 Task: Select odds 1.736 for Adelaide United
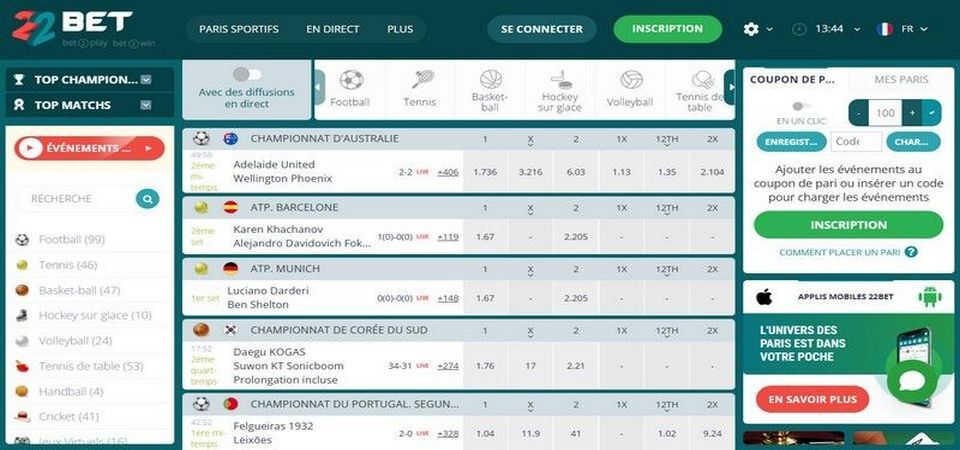pyautogui.click(x=485, y=172)
